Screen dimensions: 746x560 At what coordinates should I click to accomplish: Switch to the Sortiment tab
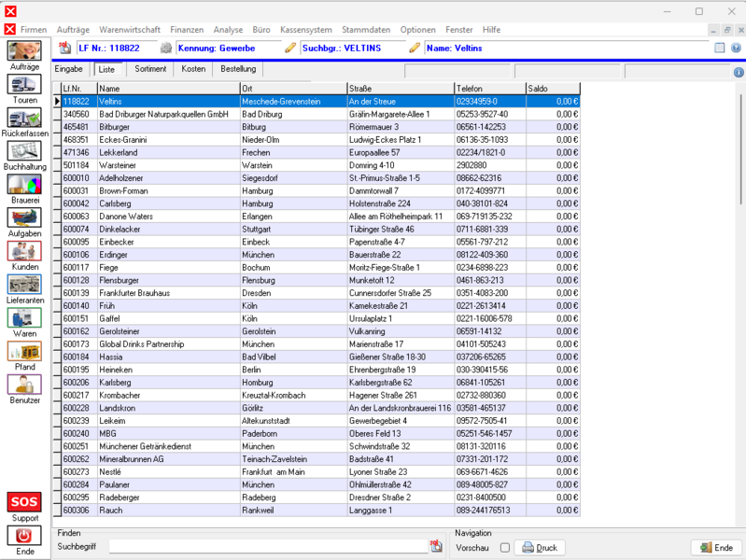pos(150,69)
